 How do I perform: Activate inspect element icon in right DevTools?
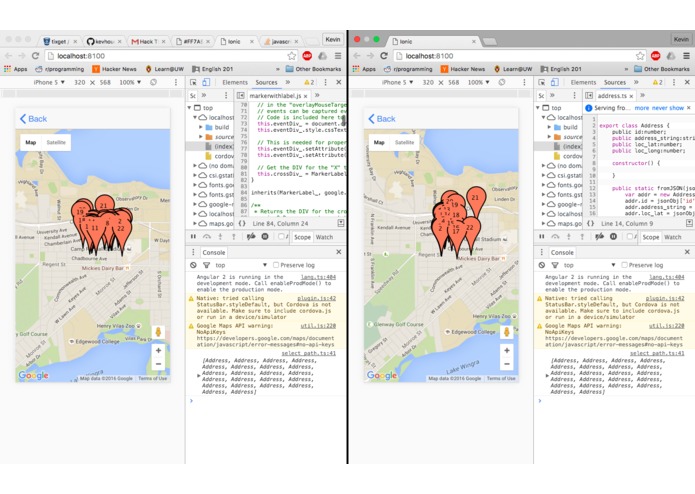(x=542, y=82)
